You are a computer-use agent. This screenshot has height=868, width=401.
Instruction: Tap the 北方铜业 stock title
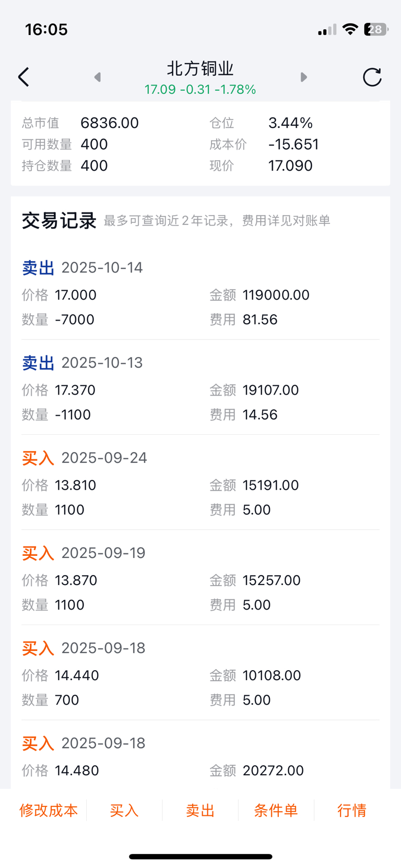[x=200, y=69]
